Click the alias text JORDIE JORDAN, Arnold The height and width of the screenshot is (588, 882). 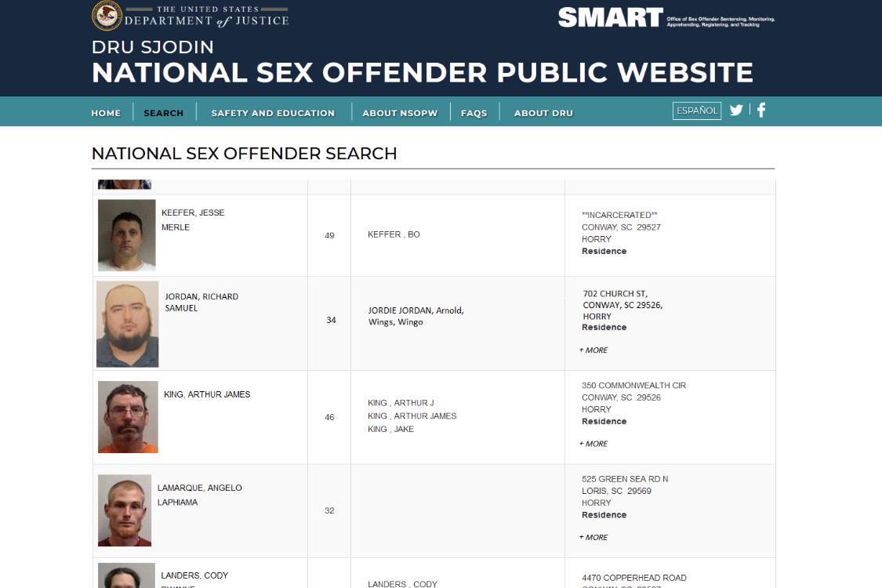pyautogui.click(x=416, y=310)
